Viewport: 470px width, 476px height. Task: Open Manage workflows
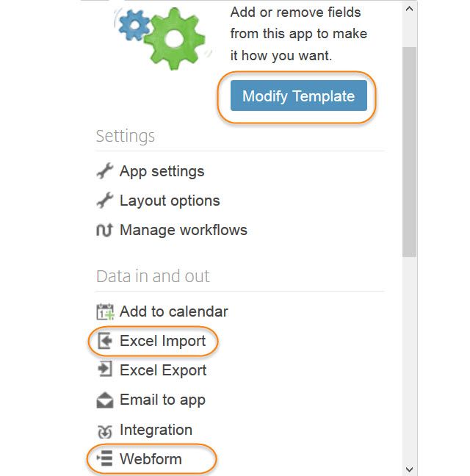(183, 230)
